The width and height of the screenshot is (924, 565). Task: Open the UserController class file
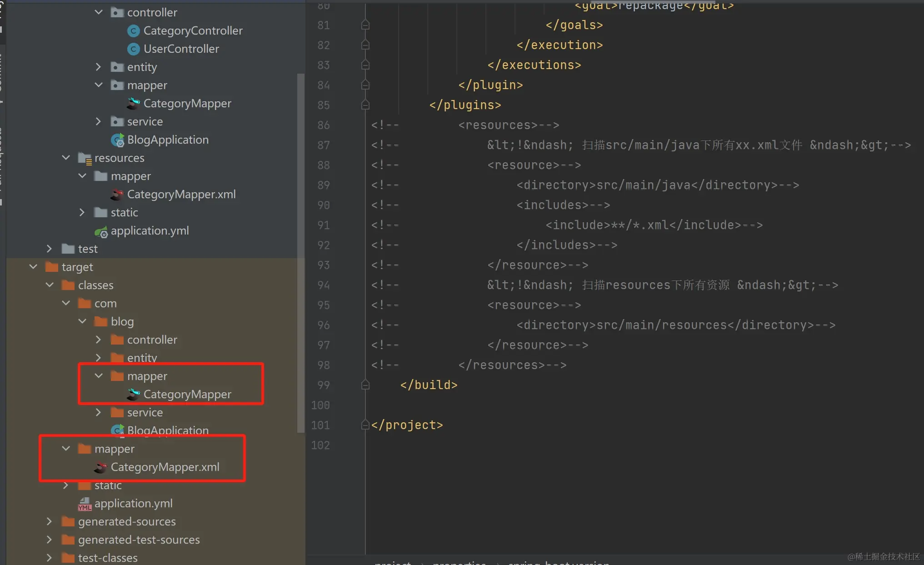click(180, 49)
